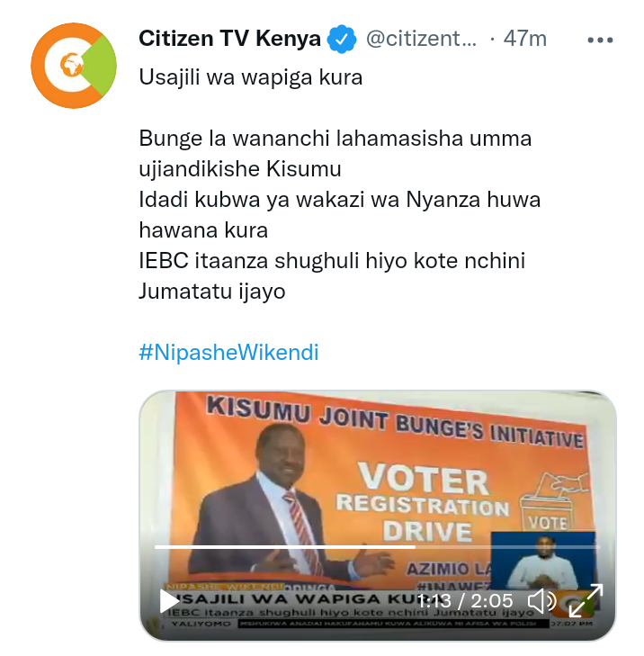Open the 47m tweet timestamp
Screen dimensions: 644x656
tap(525, 39)
